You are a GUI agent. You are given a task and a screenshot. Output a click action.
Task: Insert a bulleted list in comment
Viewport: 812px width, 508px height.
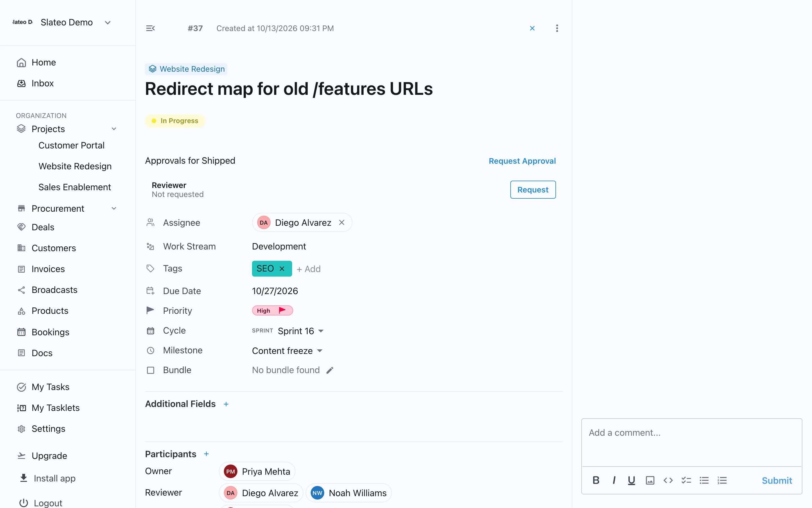click(x=704, y=480)
